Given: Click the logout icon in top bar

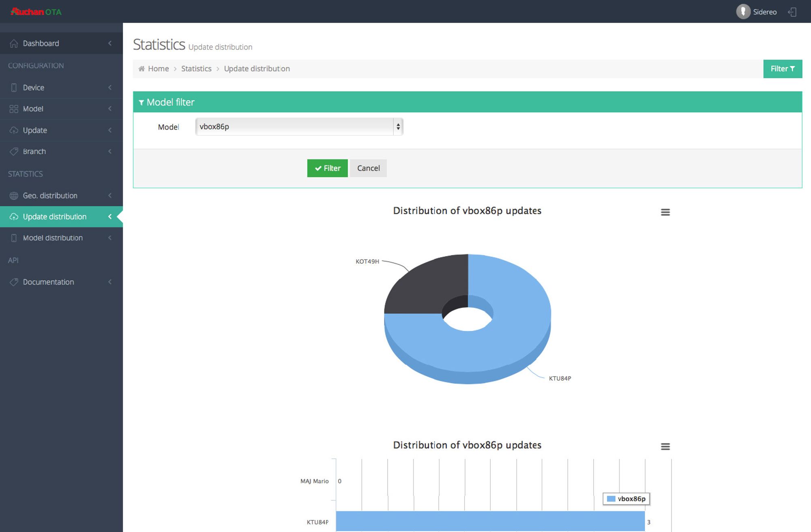Looking at the screenshot, I should coord(792,12).
